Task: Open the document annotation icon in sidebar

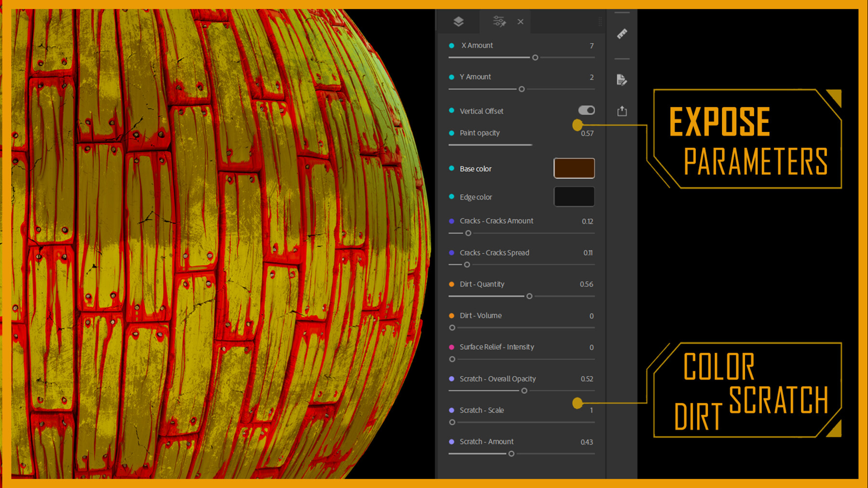Action: (622, 80)
